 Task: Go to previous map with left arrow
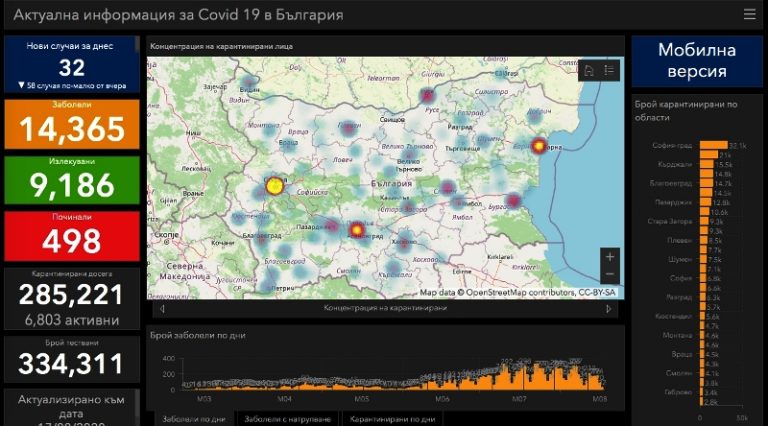pyautogui.click(x=162, y=309)
